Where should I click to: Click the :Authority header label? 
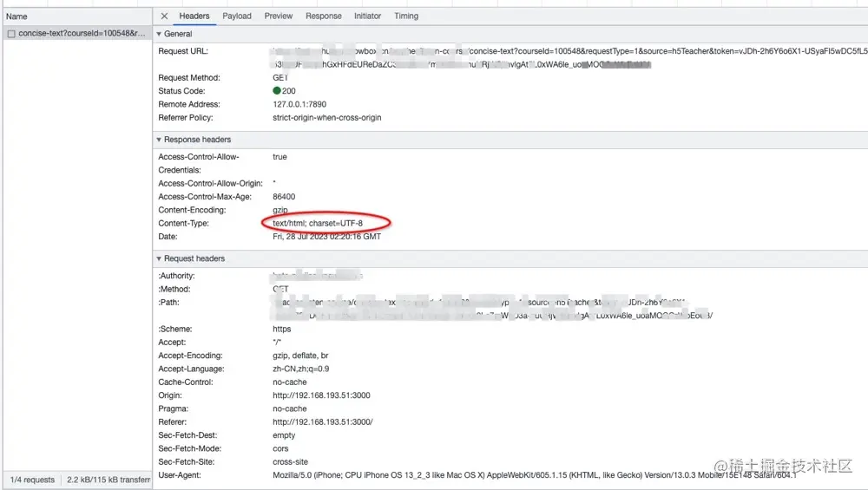[176, 276]
